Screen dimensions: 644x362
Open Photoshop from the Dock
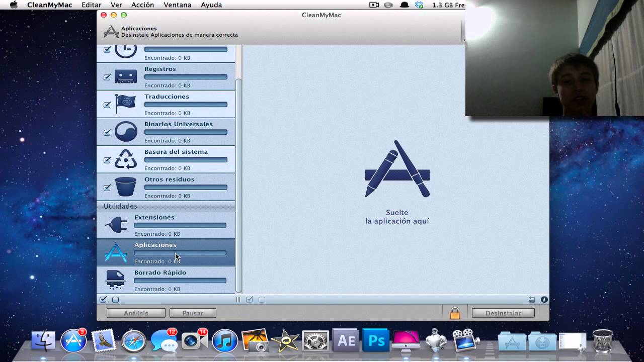coord(376,341)
